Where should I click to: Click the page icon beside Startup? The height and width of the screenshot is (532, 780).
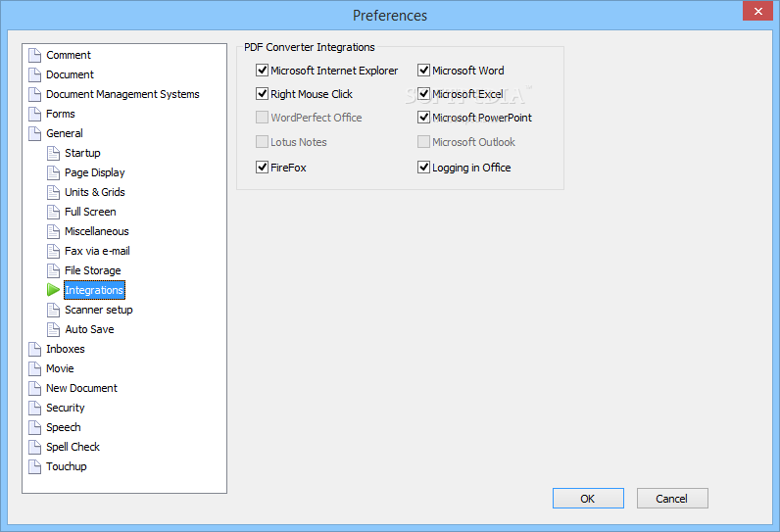[53, 153]
